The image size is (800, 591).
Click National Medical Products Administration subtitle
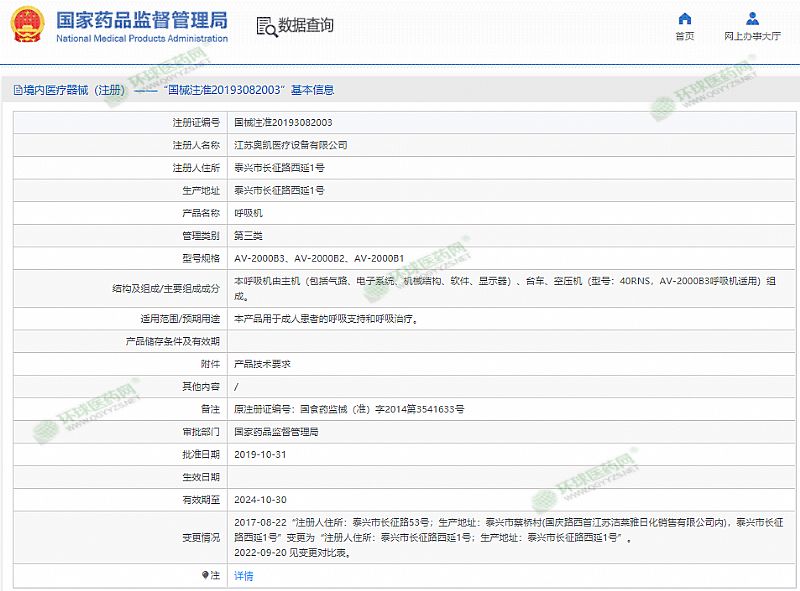tap(141, 39)
